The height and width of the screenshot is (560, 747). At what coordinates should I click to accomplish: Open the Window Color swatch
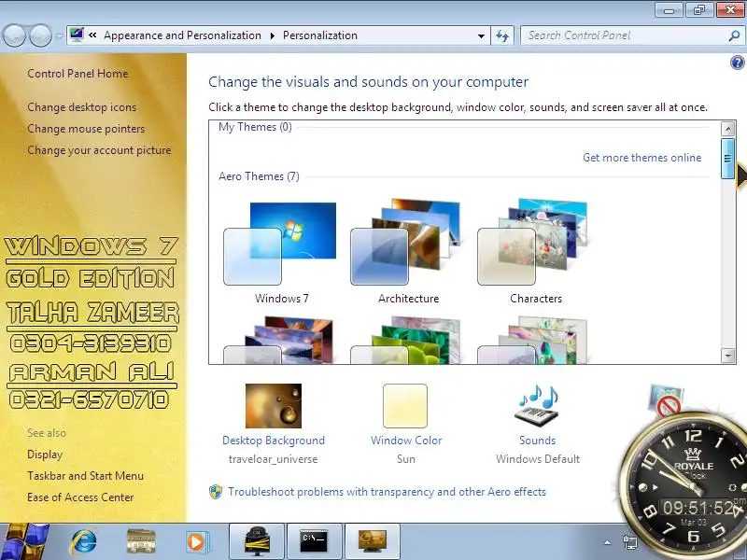pyautogui.click(x=405, y=406)
